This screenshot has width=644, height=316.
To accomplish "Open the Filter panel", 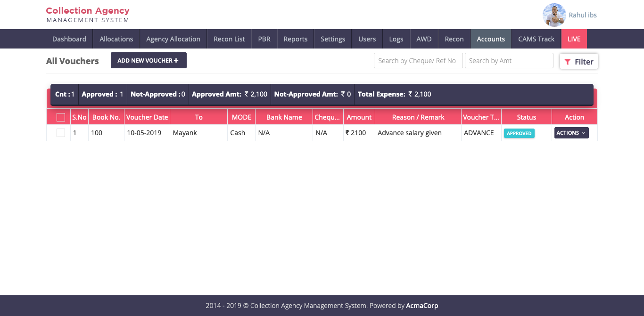I will click(579, 62).
